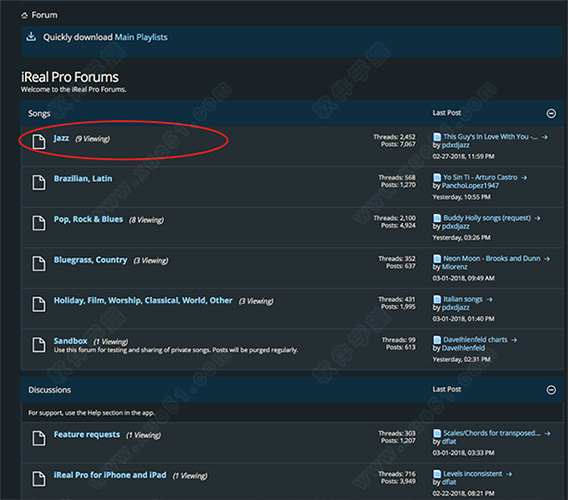The width and height of the screenshot is (568, 500).
Task: Click post icon beside DaveIhlenfeld charts
Action: point(437,339)
